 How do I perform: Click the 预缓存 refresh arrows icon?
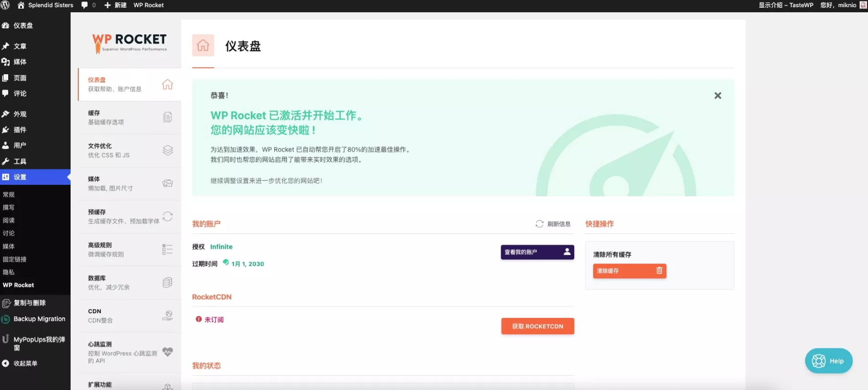[167, 216]
